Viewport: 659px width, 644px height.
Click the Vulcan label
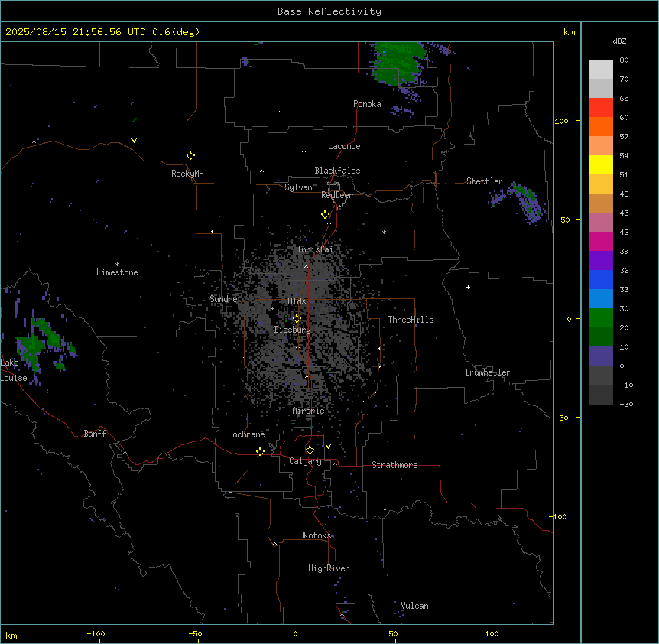coord(414,606)
